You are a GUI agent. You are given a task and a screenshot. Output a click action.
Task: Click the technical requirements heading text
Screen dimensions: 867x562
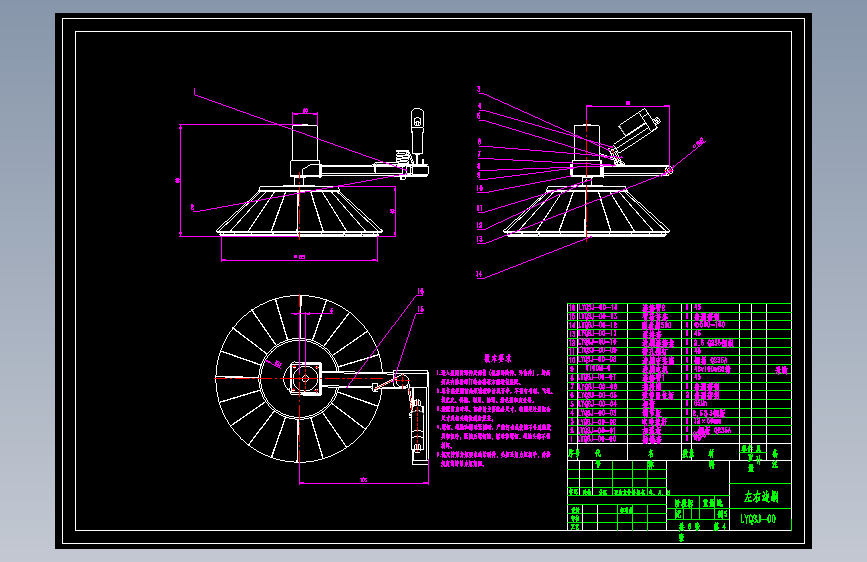498,358
